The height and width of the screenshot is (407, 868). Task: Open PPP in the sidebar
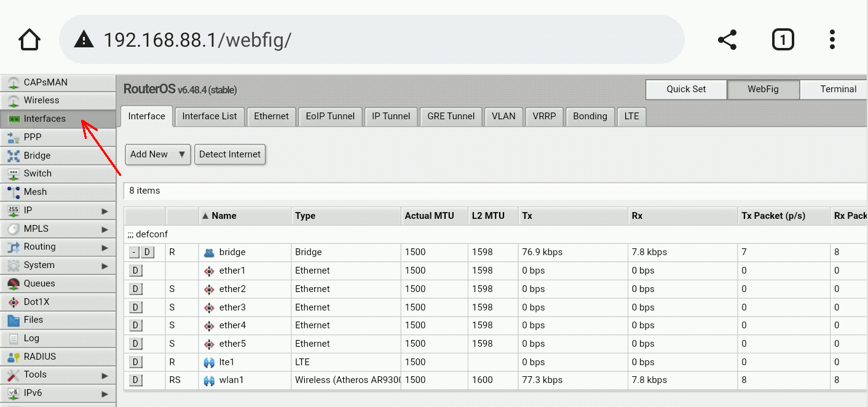pyautogui.click(x=58, y=137)
